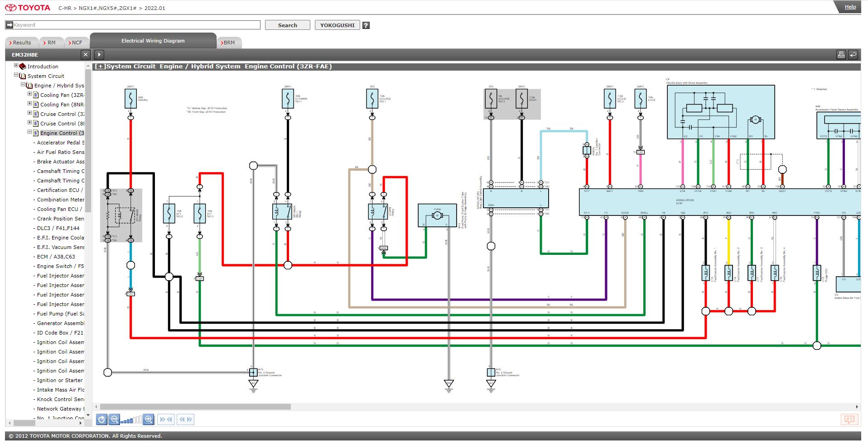Switch to the BRM tab
This screenshot has height=445, width=868.
(x=229, y=43)
